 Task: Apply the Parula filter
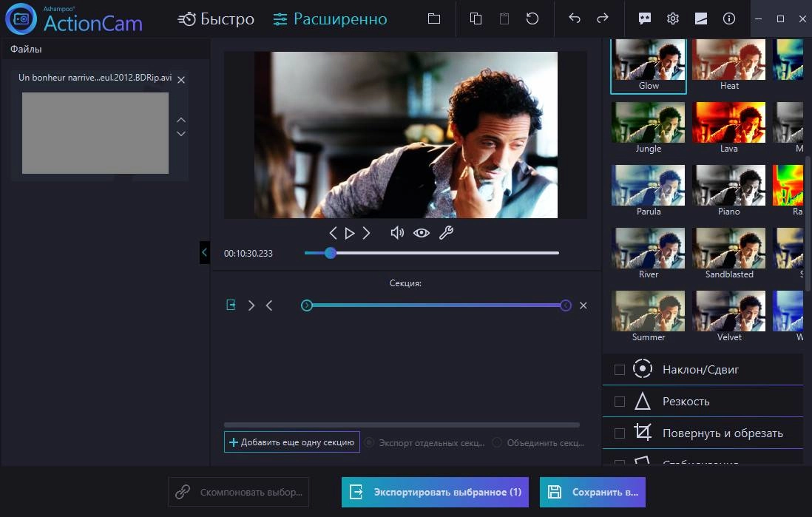click(x=649, y=191)
